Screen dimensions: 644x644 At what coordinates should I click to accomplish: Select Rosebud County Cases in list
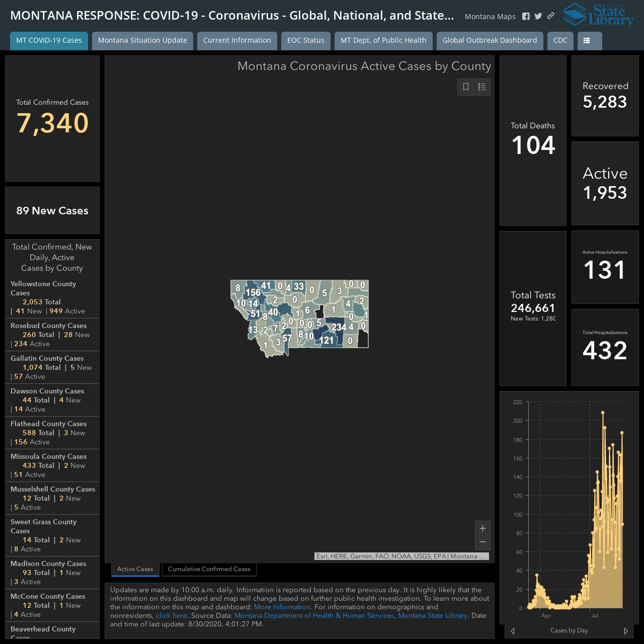52,335
